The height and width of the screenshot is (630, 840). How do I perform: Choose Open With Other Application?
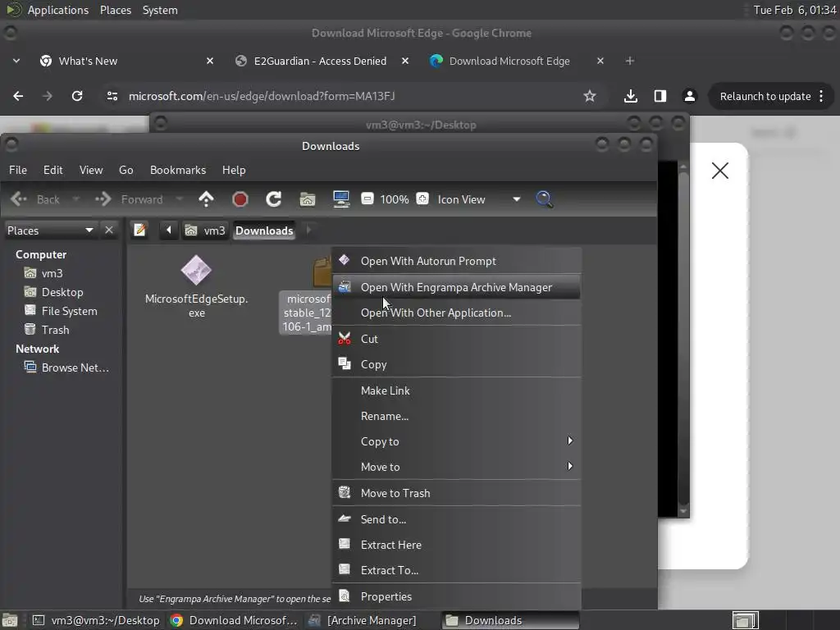click(x=456, y=313)
